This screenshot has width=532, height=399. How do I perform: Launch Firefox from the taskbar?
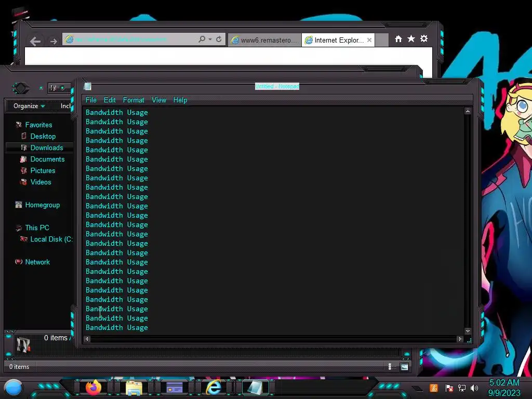pyautogui.click(x=94, y=388)
